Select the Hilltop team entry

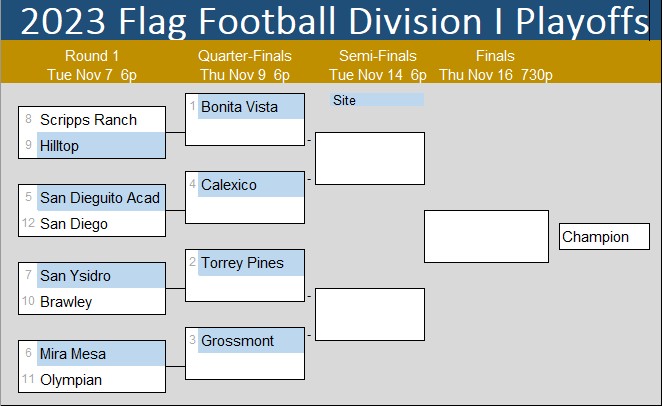point(99,145)
